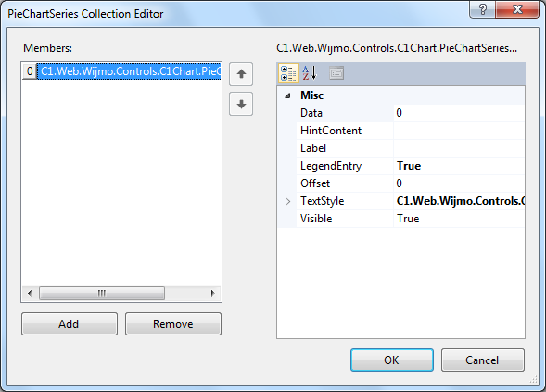Click the Members horizontal scrollbar thumb

pyautogui.click(x=102, y=293)
